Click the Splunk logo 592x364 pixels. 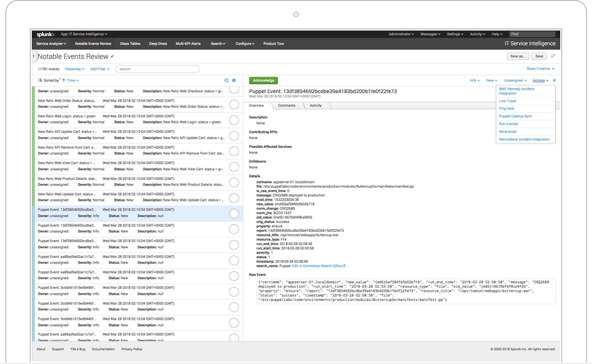coord(45,34)
